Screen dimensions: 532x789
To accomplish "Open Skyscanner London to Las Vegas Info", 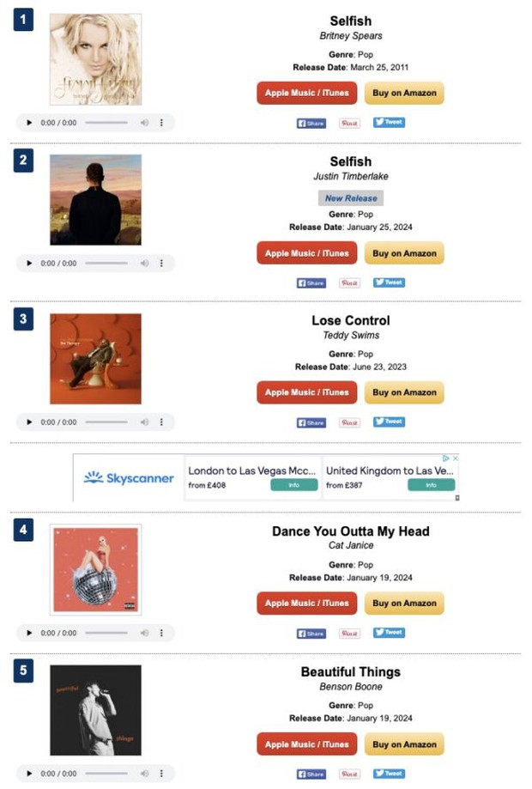I will click(x=293, y=485).
